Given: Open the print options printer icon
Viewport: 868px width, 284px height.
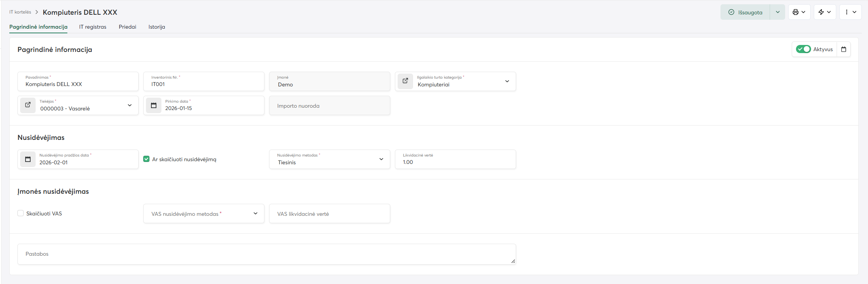Looking at the screenshot, I should click(x=796, y=12).
